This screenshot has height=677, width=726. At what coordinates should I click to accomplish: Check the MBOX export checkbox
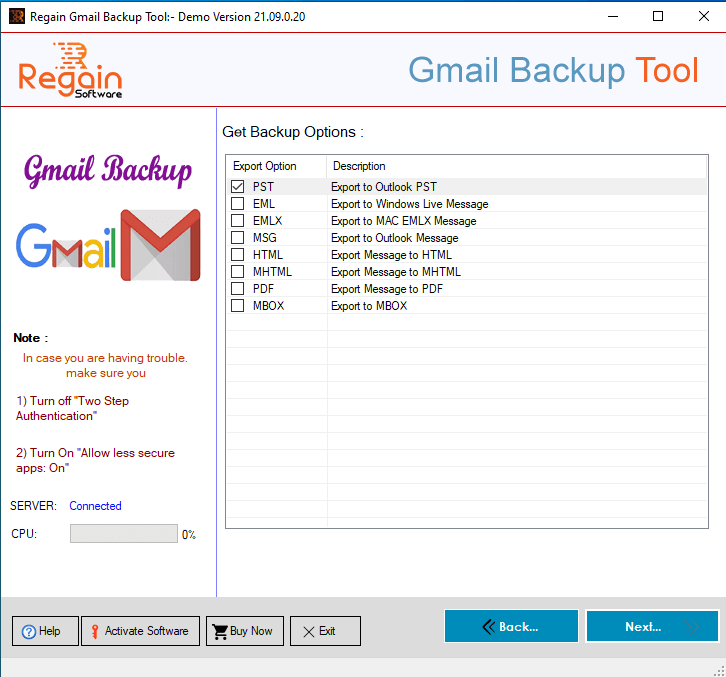coord(238,306)
